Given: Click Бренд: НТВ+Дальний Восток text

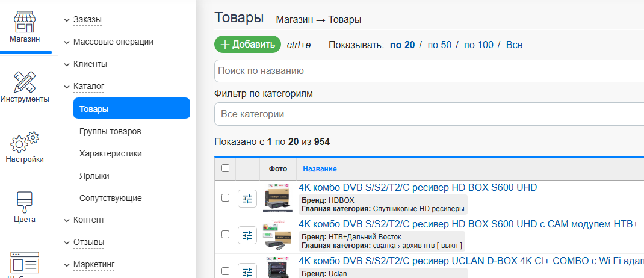Looking at the screenshot, I should pyautogui.click(x=351, y=237).
